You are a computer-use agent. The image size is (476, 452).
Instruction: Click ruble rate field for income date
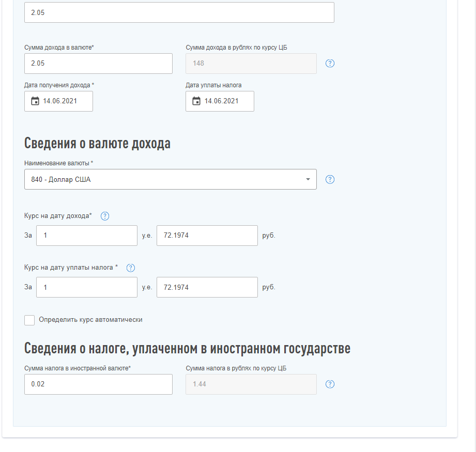click(207, 236)
